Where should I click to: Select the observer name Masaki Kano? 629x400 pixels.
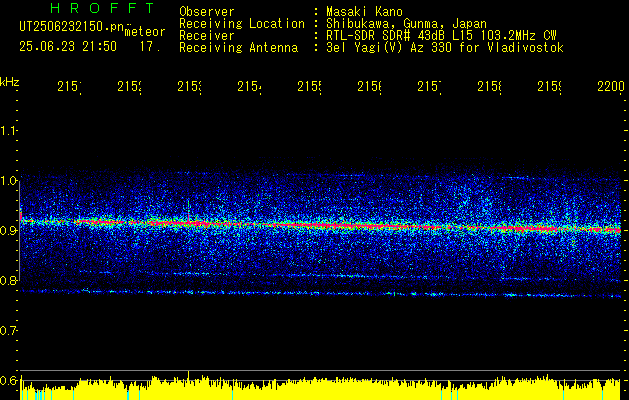coord(364,12)
